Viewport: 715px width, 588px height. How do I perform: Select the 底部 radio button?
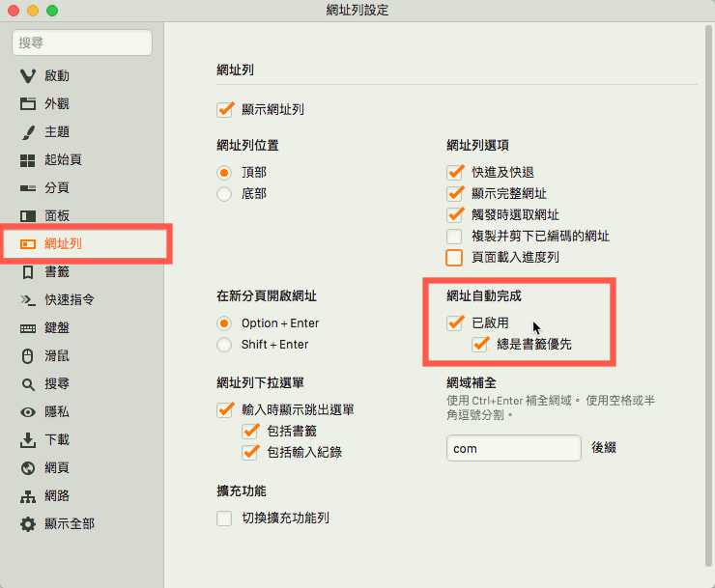(x=224, y=194)
